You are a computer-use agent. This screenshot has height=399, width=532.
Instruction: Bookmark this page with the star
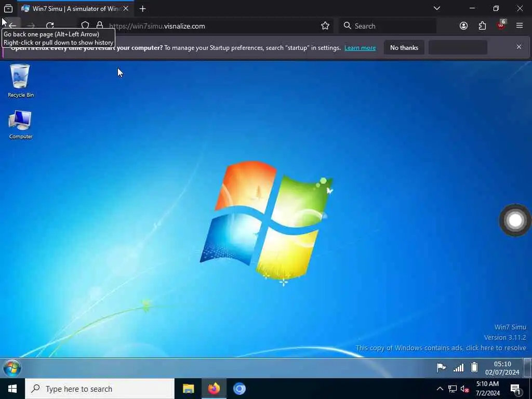click(x=325, y=26)
